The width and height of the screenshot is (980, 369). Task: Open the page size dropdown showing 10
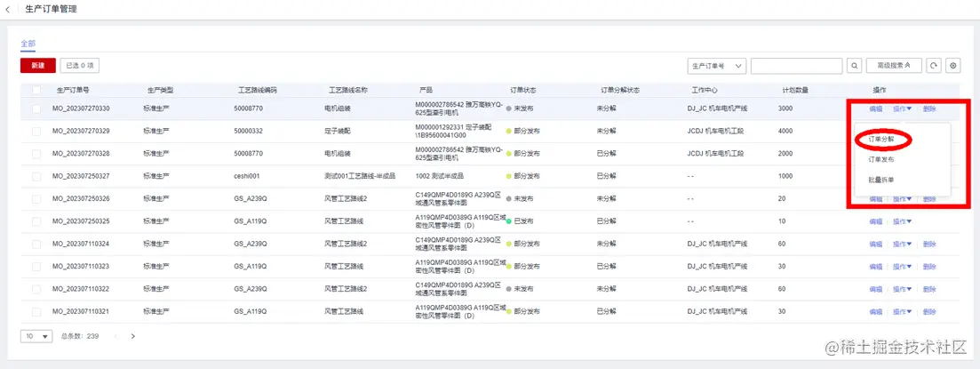point(37,336)
